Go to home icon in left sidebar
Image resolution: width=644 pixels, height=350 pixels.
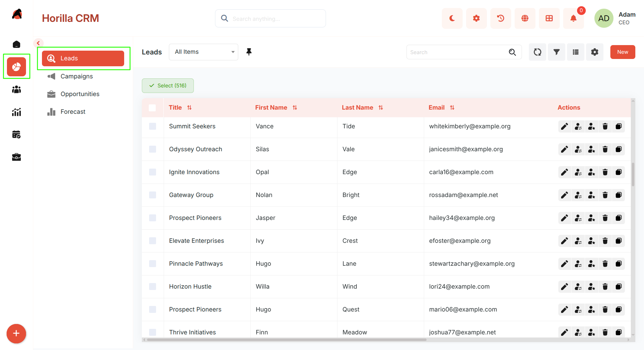click(16, 44)
